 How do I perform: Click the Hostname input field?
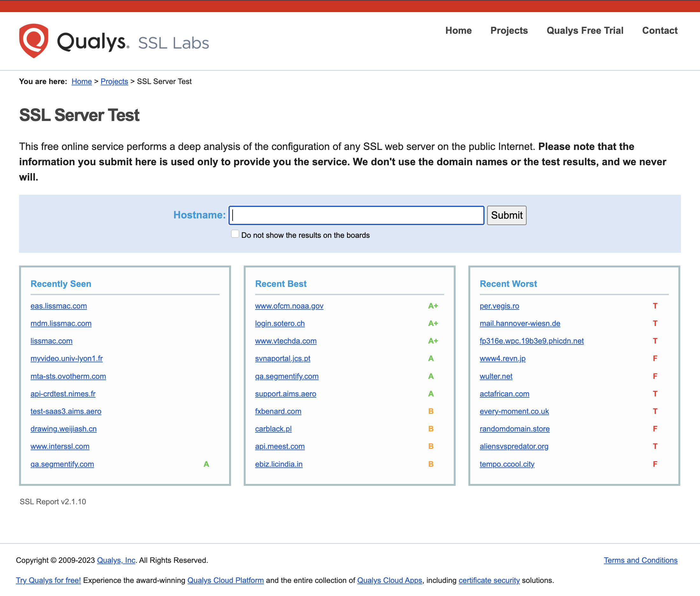356,215
